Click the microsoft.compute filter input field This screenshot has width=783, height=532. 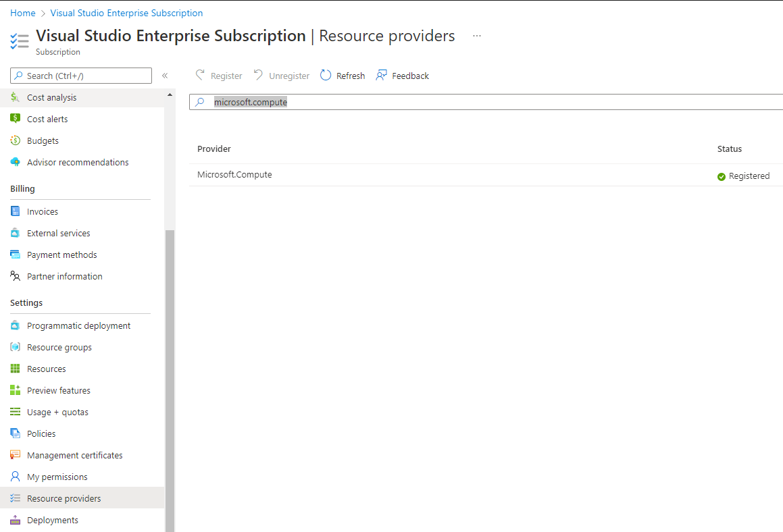(486, 102)
